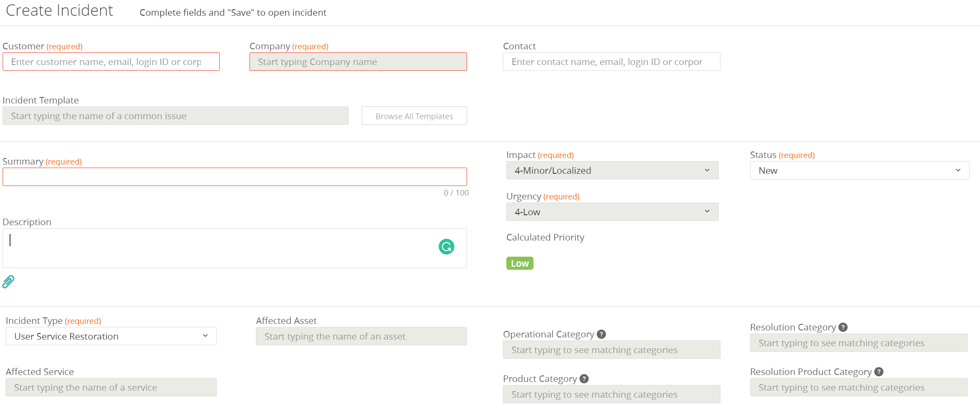This screenshot has height=409, width=980.
Task: Click the Summary text field
Action: [235, 176]
